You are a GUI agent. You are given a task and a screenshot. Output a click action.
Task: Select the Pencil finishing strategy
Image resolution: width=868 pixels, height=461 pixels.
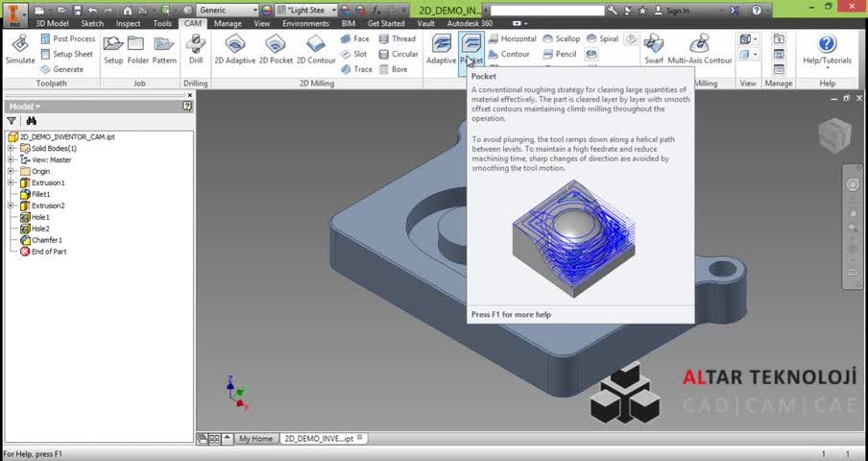(560, 54)
